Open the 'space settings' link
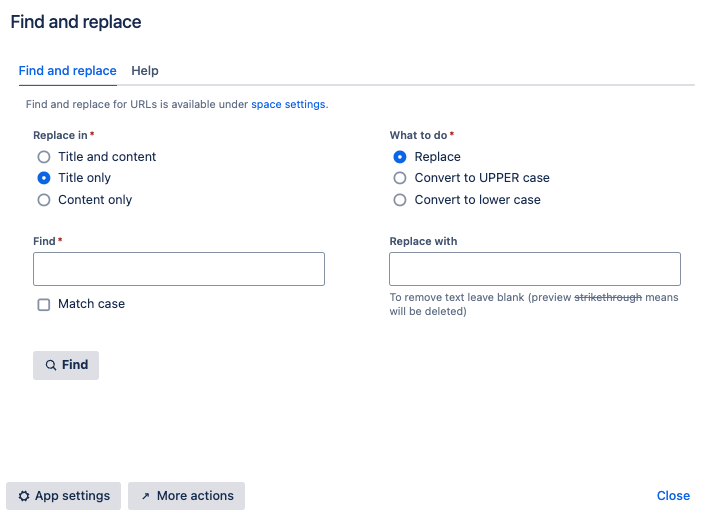 pyautogui.click(x=288, y=104)
